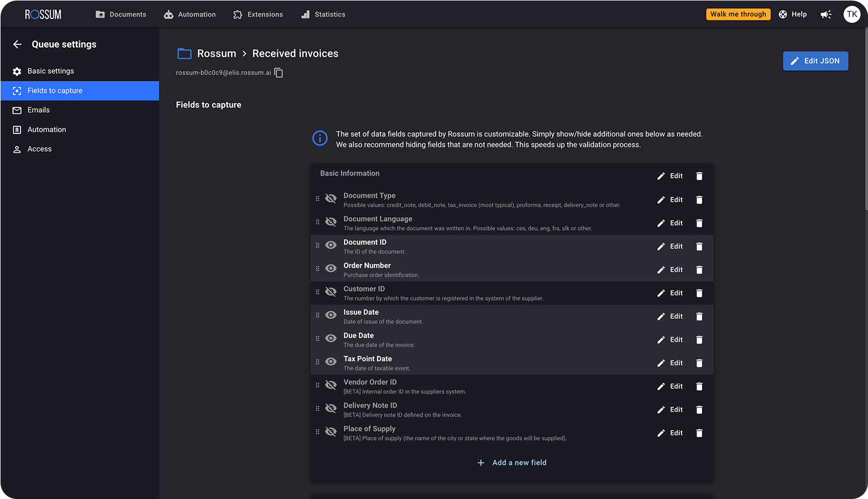Click the Rossum breadcrumb workspace link
Viewport: 868px width, 499px height.
pos(216,54)
